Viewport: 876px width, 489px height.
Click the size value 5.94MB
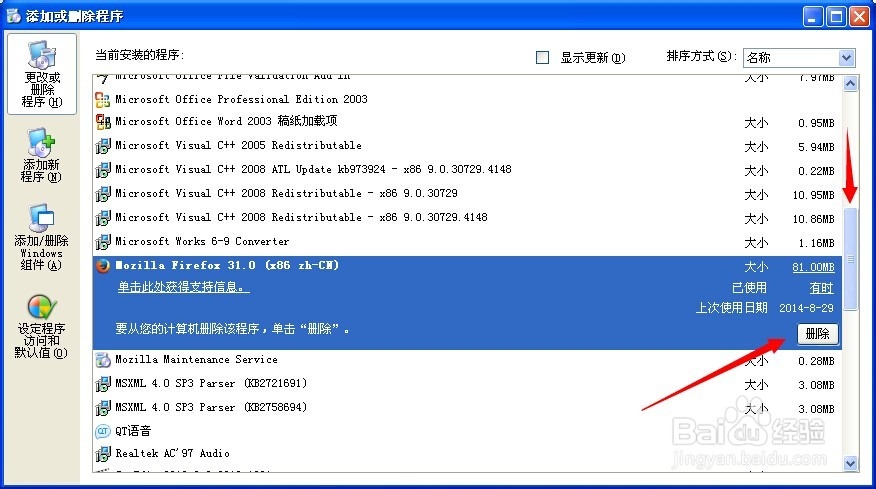(816, 147)
